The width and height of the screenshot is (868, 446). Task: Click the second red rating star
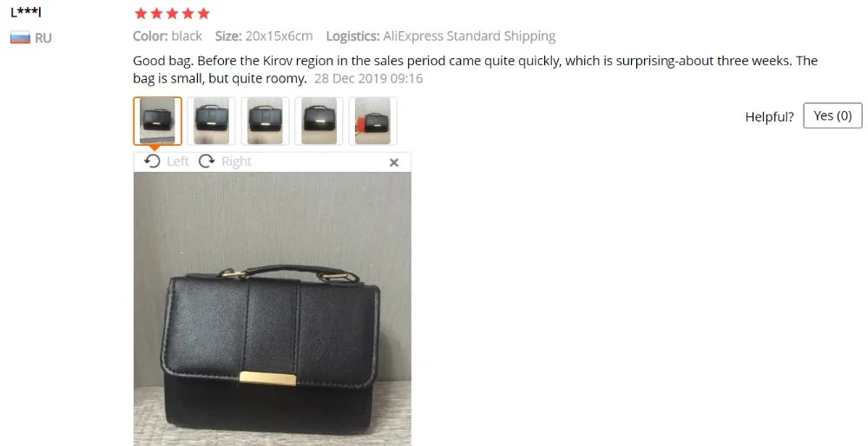pos(156,13)
